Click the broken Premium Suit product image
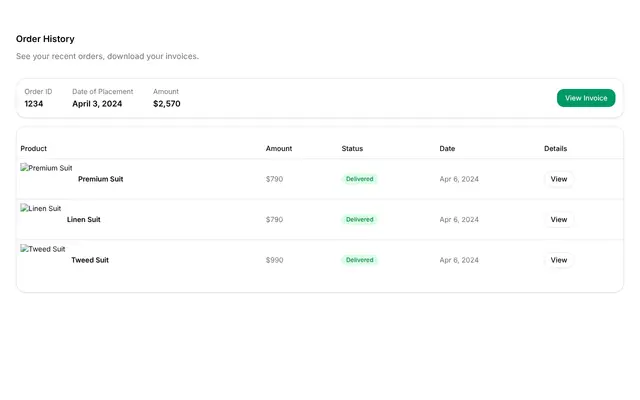The width and height of the screenshot is (640, 400). pos(46,168)
